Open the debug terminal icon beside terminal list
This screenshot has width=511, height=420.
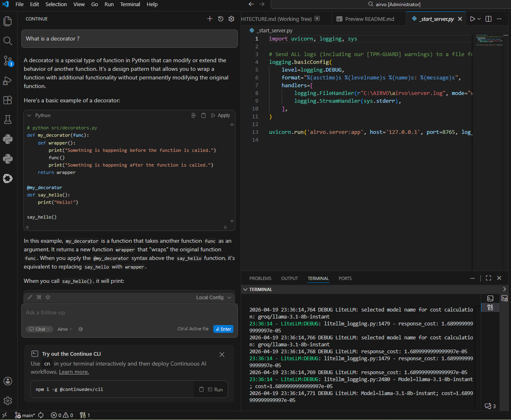(504, 298)
